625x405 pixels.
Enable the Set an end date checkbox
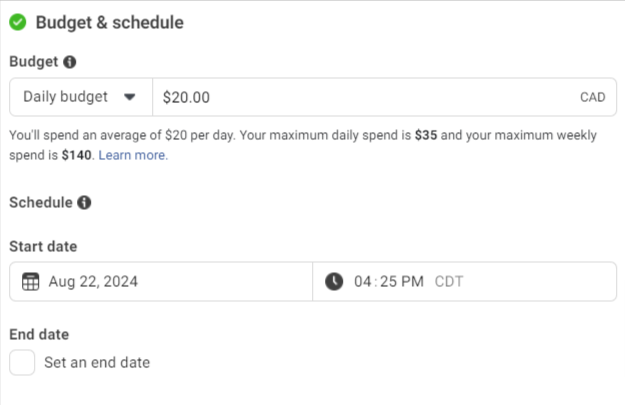click(x=22, y=362)
